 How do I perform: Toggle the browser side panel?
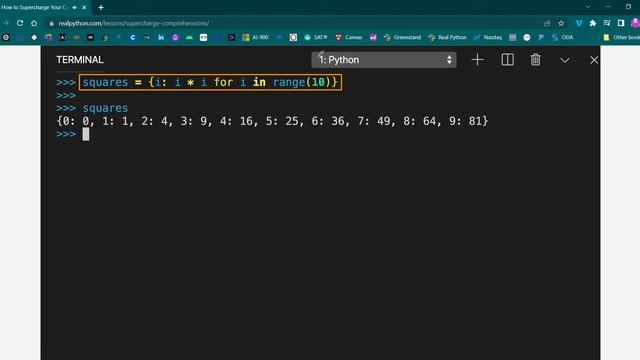click(x=621, y=23)
